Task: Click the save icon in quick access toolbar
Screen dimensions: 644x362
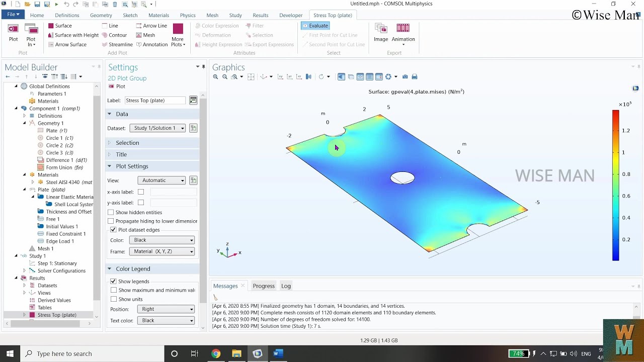Action: 37,4
